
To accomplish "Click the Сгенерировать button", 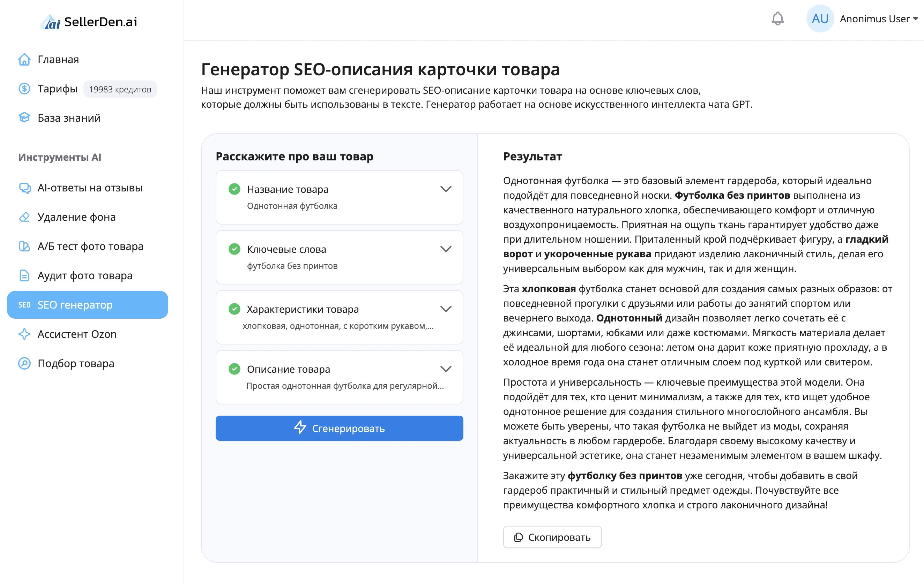I will tap(339, 428).
